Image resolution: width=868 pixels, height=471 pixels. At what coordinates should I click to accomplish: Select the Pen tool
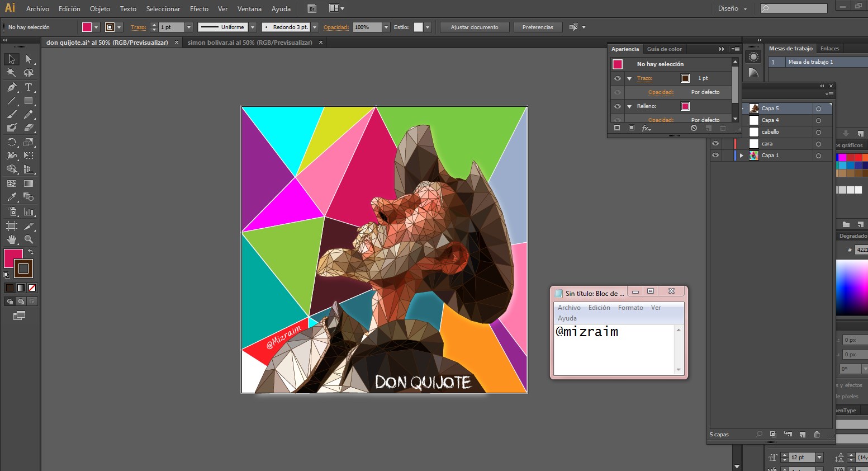(11, 87)
